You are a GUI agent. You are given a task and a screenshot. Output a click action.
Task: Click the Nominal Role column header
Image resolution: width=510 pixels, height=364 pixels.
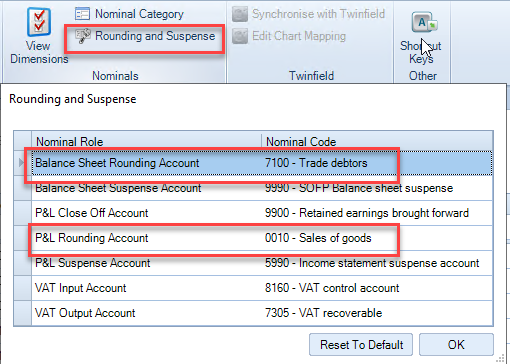(x=146, y=142)
